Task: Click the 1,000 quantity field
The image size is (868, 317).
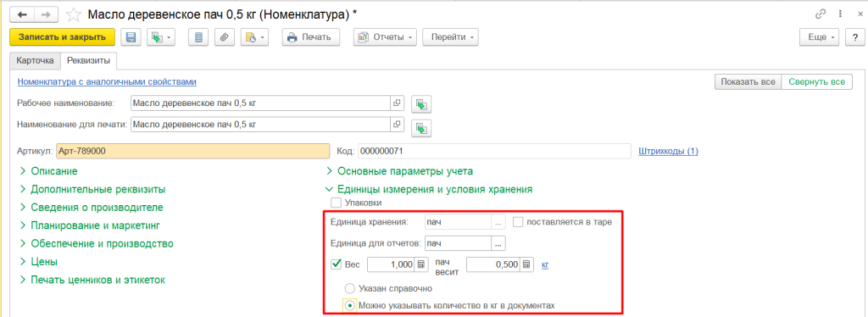Action: click(x=392, y=264)
